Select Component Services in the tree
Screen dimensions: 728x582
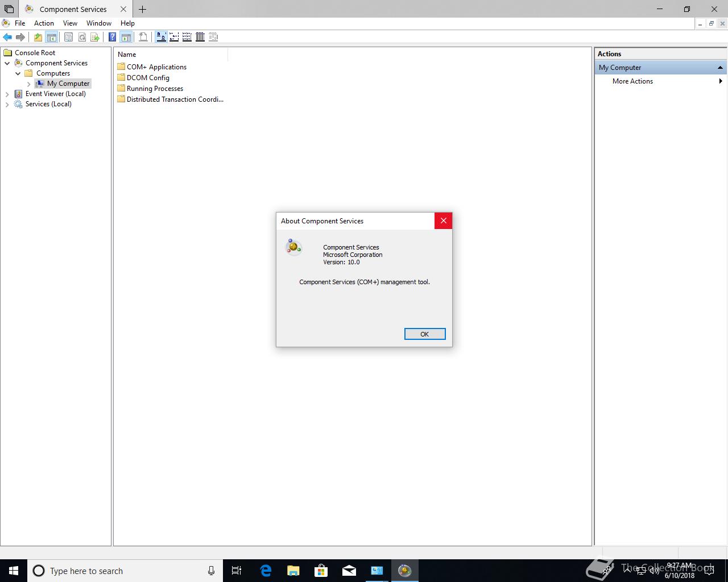pyautogui.click(x=56, y=63)
